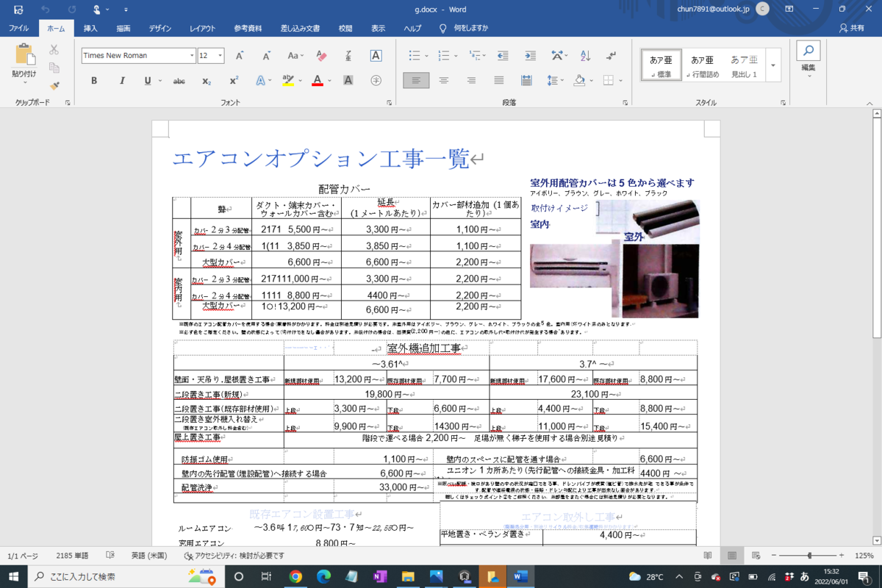Click the Undo arrow in quick access toolbar
Viewport: 882px width, 588px height.
coord(46,10)
